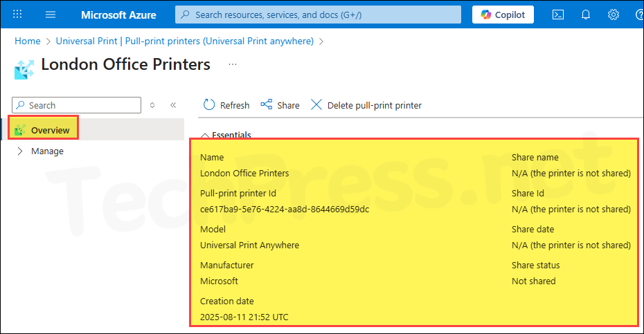644x334 pixels.
Task: Open the help question mark icon
Action: tap(639, 15)
